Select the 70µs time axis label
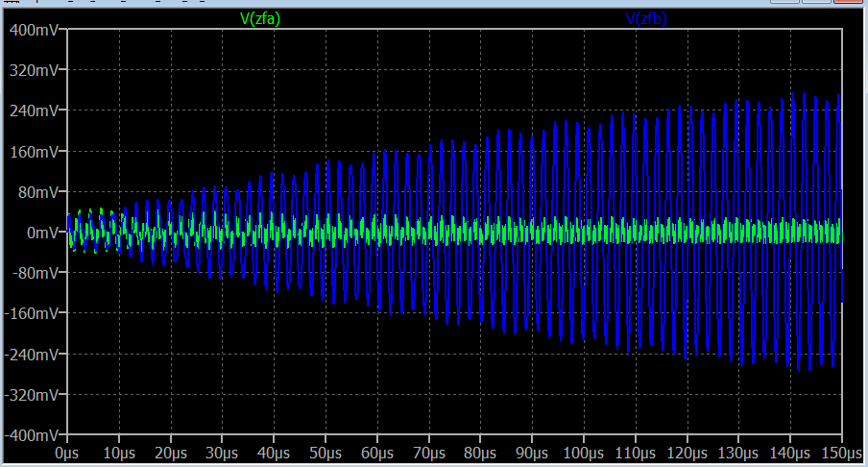Image resolution: width=868 pixels, height=467 pixels. [x=429, y=452]
